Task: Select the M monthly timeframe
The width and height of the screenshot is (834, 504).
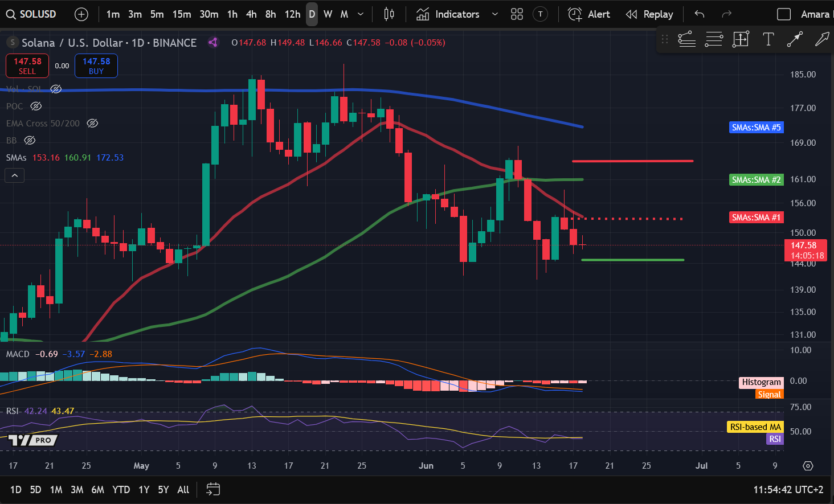Action: [x=344, y=14]
